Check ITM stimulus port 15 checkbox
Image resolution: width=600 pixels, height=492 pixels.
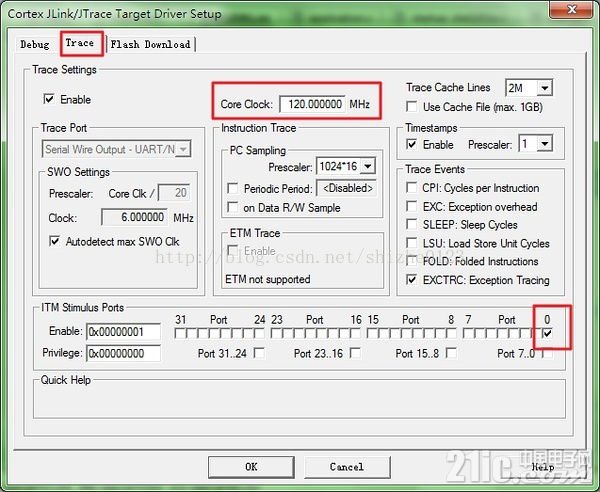(372, 333)
